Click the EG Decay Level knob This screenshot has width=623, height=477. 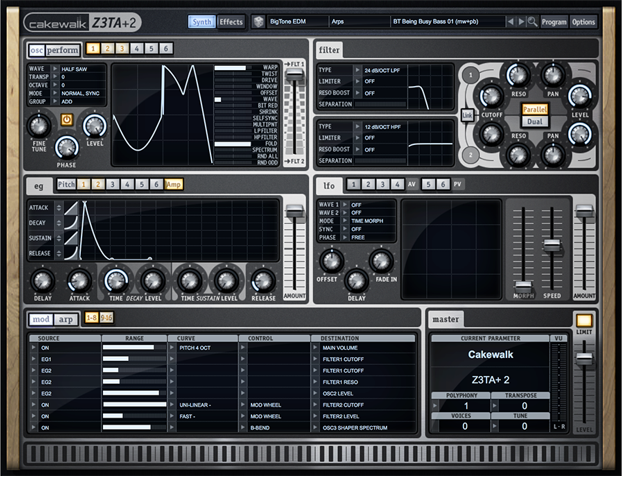point(153,280)
